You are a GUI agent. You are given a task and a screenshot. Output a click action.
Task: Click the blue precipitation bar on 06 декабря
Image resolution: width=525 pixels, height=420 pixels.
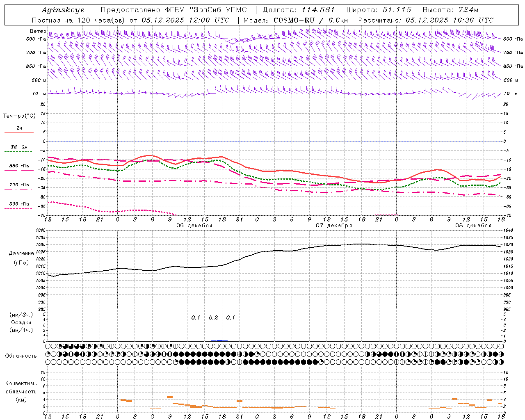[219, 340]
